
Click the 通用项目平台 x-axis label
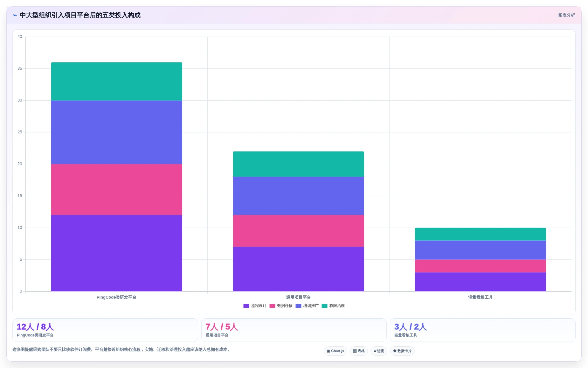pos(298,297)
